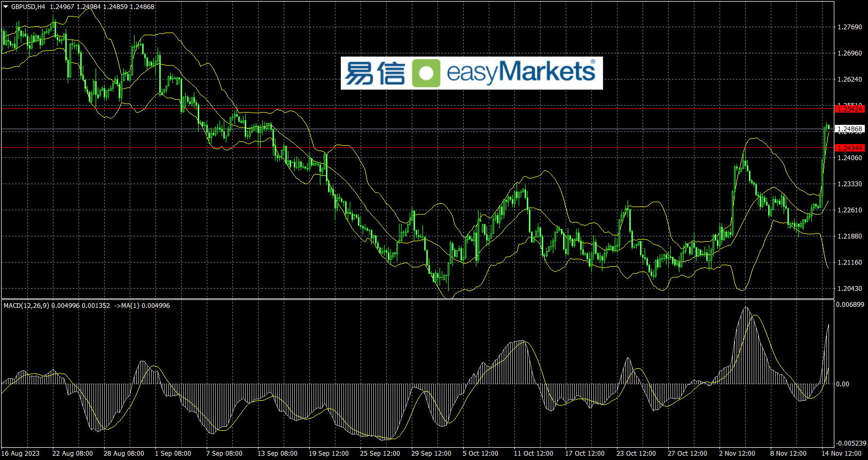
Task: Click the MACD scale value 0.006899
Action: coord(850,305)
